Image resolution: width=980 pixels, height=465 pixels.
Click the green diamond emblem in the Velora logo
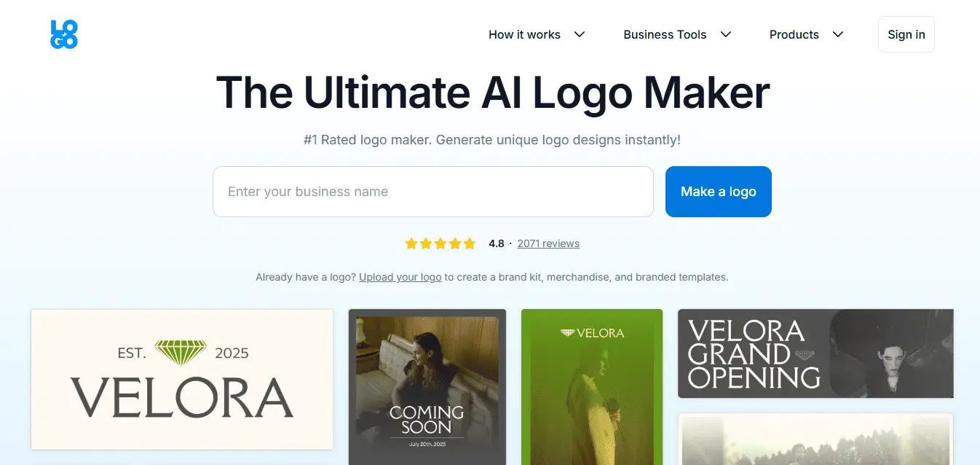pyautogui.click(x=179, y=351)
